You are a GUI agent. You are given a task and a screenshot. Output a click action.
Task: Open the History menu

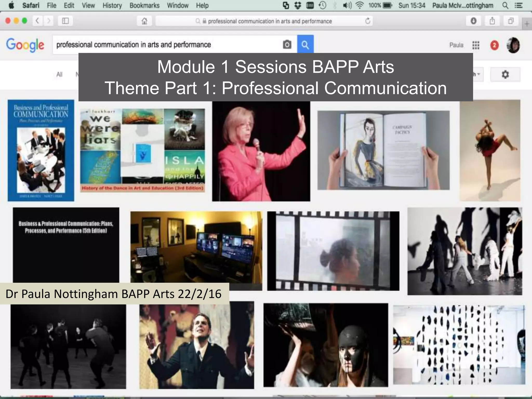pyautogui.click(x=112, y=5)
